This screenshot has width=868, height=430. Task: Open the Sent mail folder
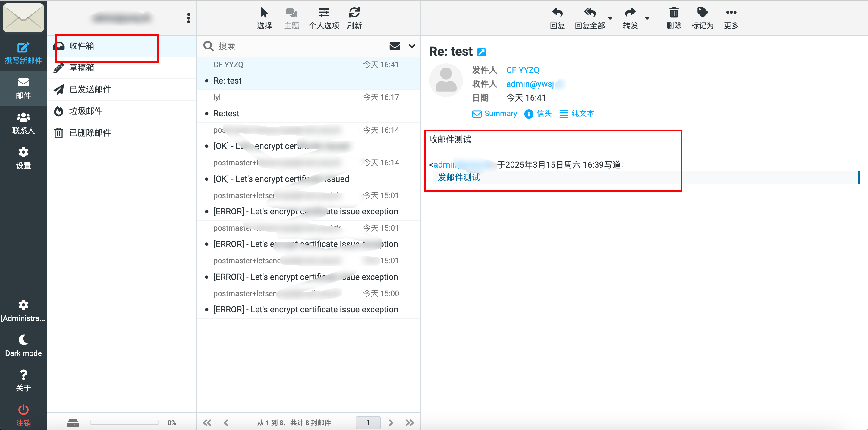tap(90, 89)
